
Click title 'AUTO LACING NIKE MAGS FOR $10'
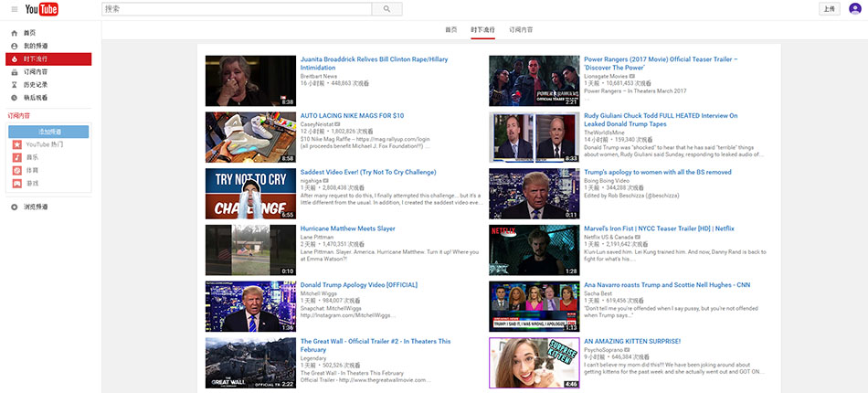point(352,116)
